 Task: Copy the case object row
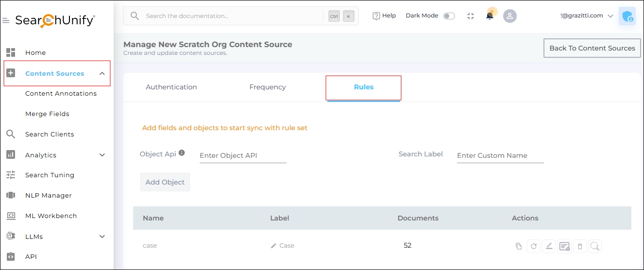coord(519,246)
